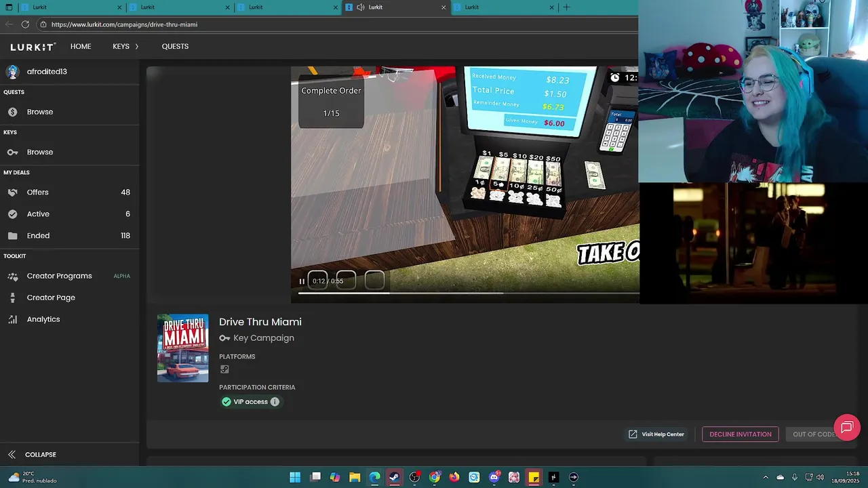Click the Visit Help Center button
The height and width of the screenshot is (488, 868).
pos(656,434)
